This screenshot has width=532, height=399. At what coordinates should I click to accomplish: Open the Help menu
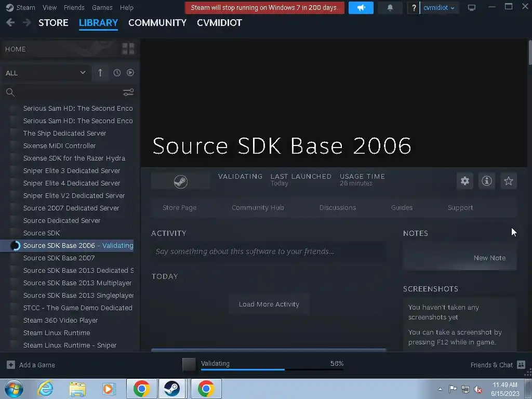(127, 7)
